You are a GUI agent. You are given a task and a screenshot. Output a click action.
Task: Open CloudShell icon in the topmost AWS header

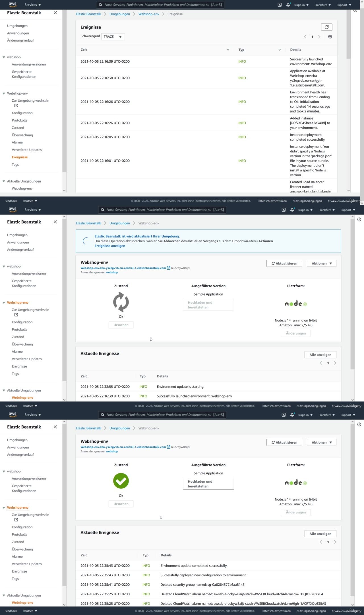pos(280,5)
